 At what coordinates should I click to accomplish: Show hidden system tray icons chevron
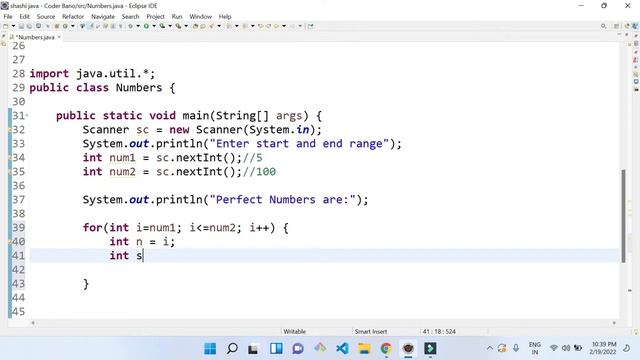point(489,348)
